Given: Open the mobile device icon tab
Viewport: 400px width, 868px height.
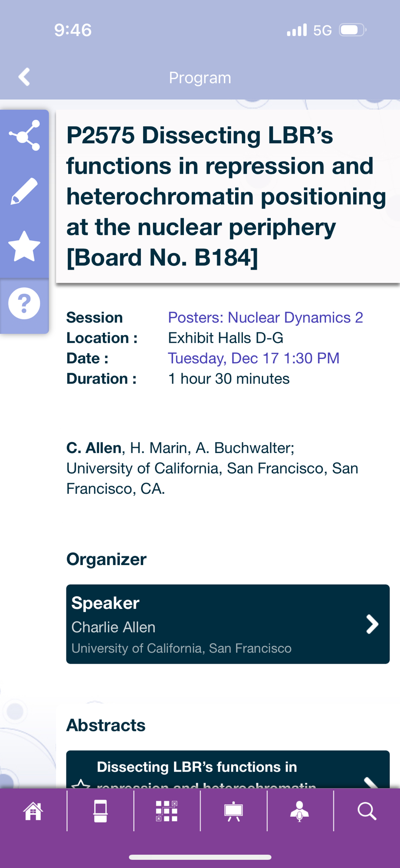Looking at the screenshot, I should tap(100, 811).
